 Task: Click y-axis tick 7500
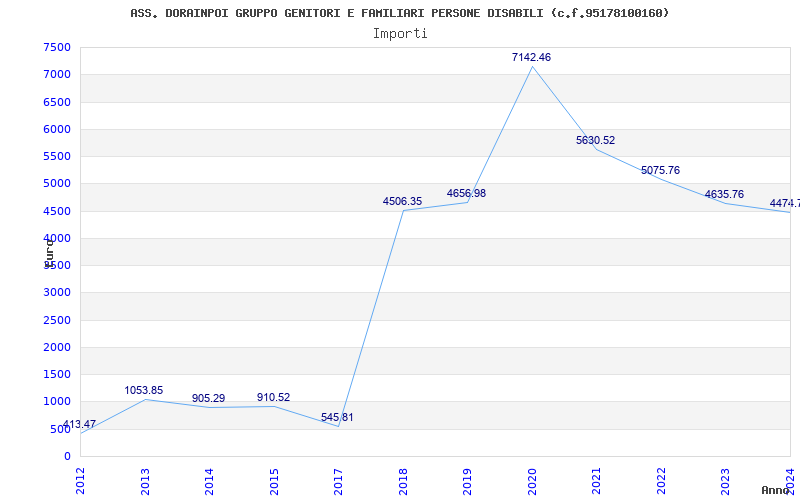tap(57, 47)
